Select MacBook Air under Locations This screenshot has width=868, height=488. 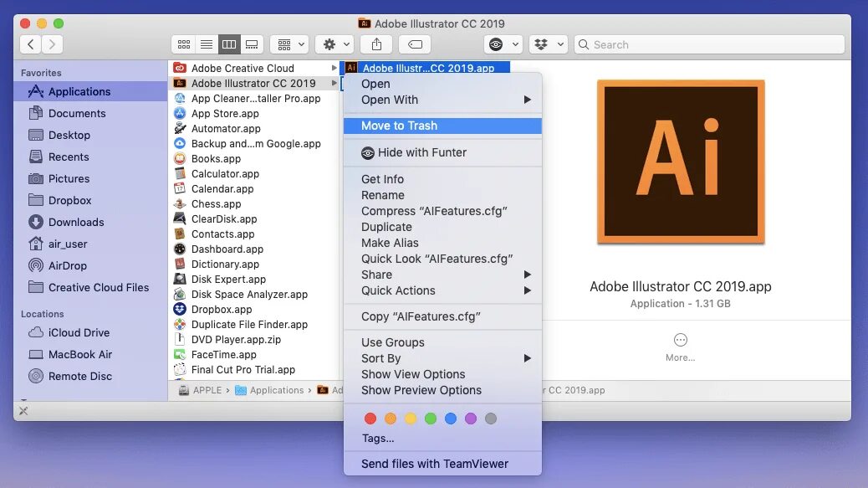tap(90, 355)
